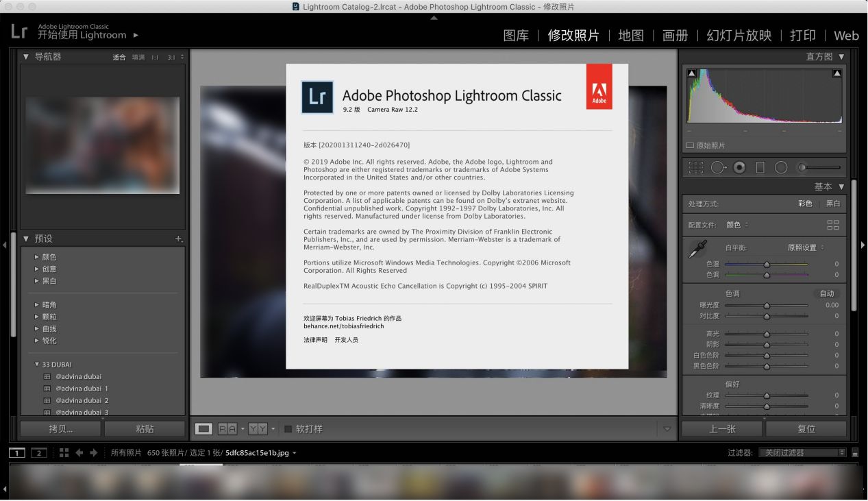Click the 曝光度 exposure slider handle
Image resolution: width=868 pixels, height=501 pixels.
(x=767, y=305)
